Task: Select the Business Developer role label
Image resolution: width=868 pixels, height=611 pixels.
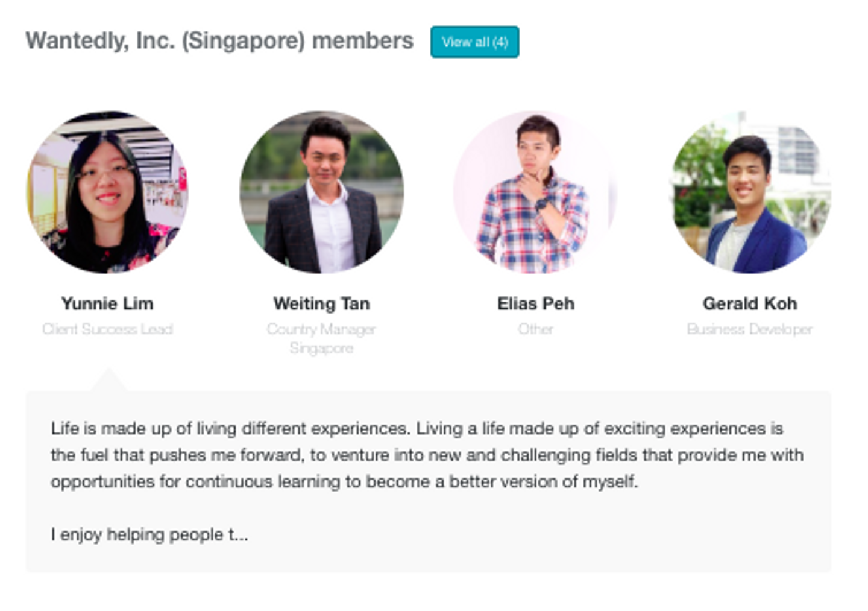Action: [x=750, y=329]
